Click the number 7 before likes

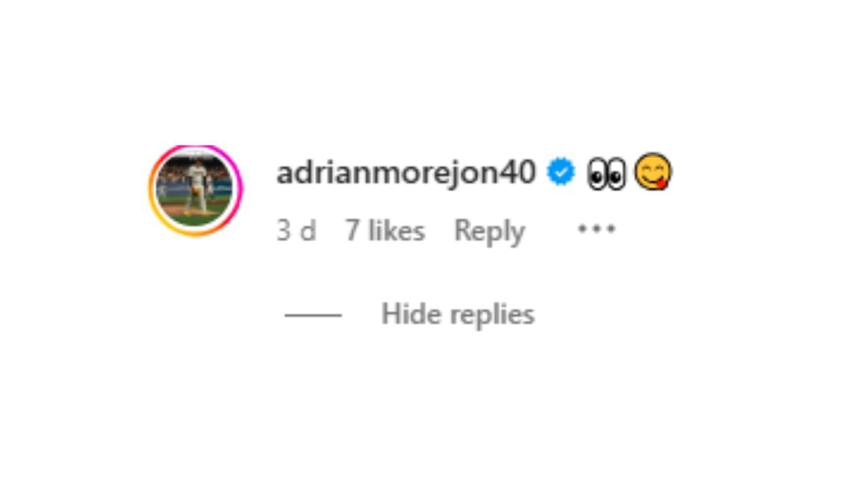[x=352, y=230]
